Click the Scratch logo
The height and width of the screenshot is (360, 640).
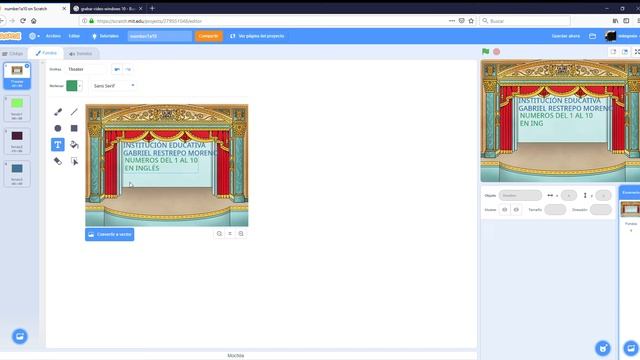pos(10,36)
